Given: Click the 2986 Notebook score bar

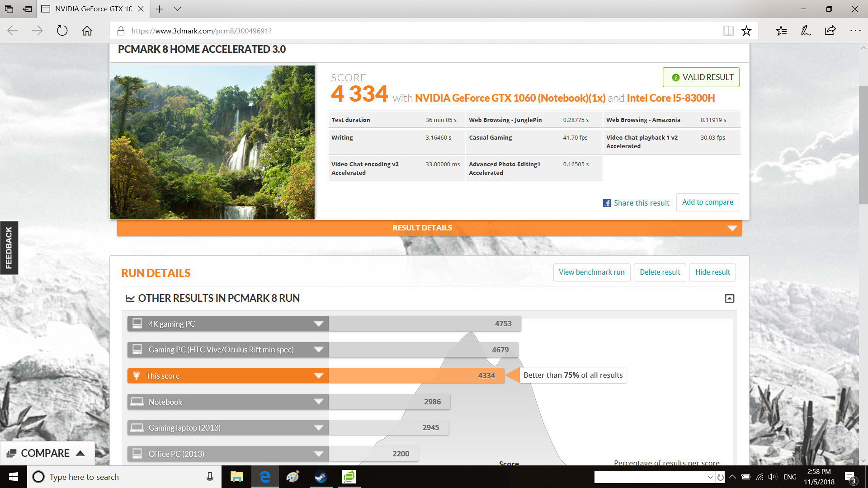Looking at the screenshot, I should (x=389, y=402).
